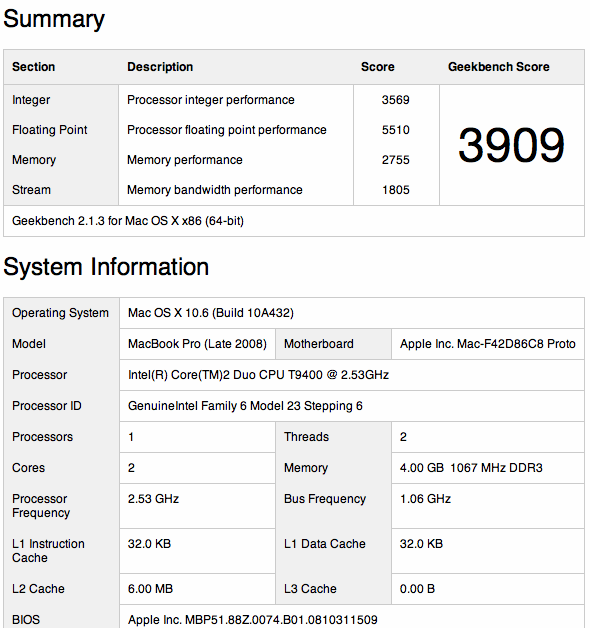Click the Stream score 1805
590x628 pixels.
coord(395,190)
